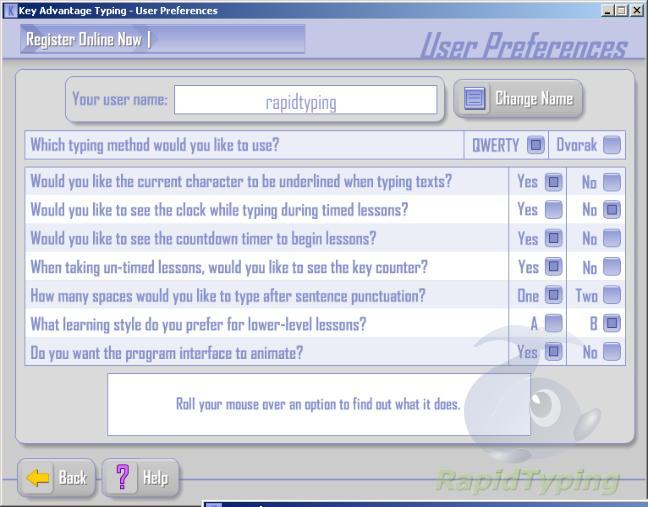Image resolution: width=648 pixels, height=507 pixels.
Task: Click the Change Name list icon
Action: [x=474, y=98]
